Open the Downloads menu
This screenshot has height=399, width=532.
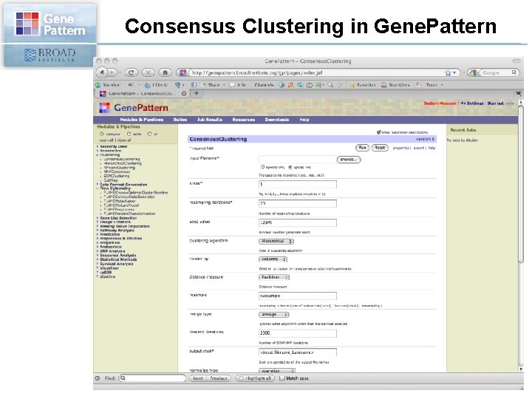(277, 120)
